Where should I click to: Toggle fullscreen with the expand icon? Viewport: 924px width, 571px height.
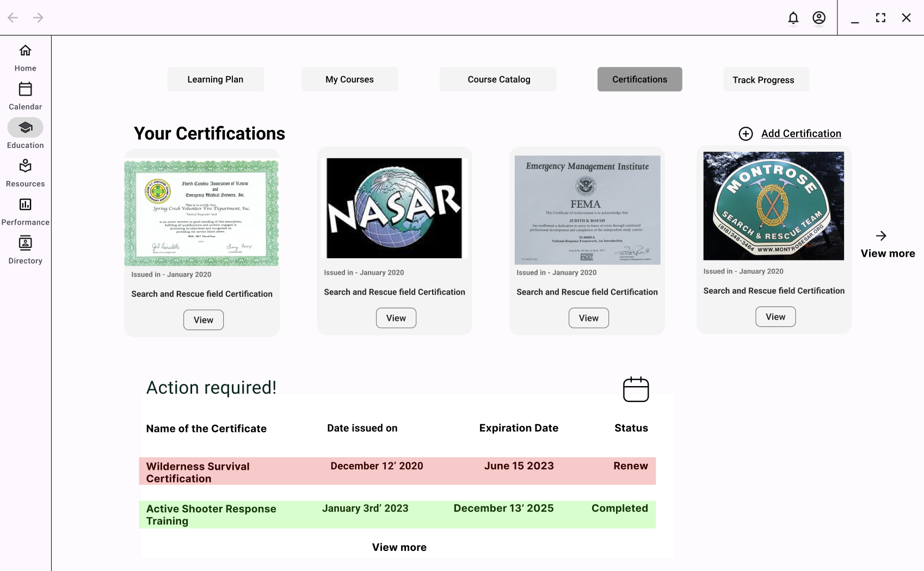click(x=880, y=18)
